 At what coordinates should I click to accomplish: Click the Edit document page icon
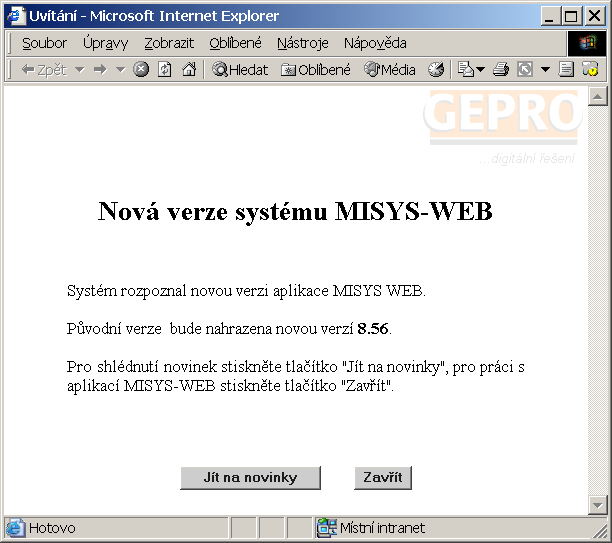[566, 70]
